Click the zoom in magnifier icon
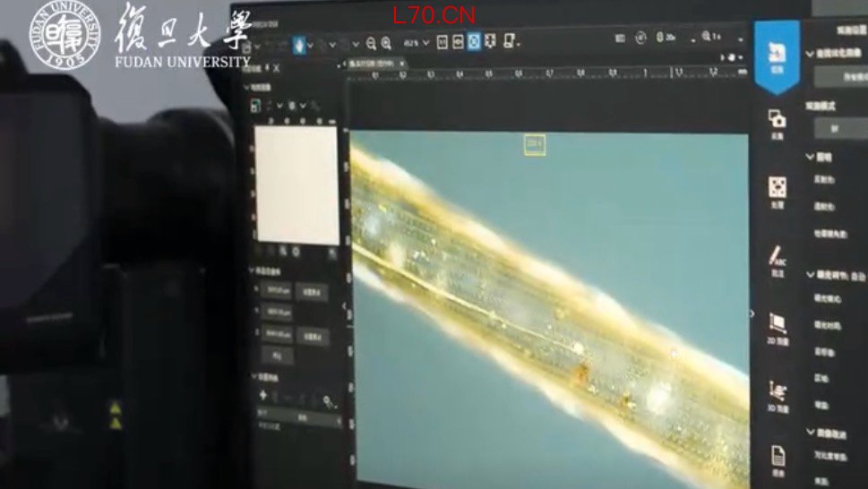This screenshot has height=489, width=868. (386, 43)
